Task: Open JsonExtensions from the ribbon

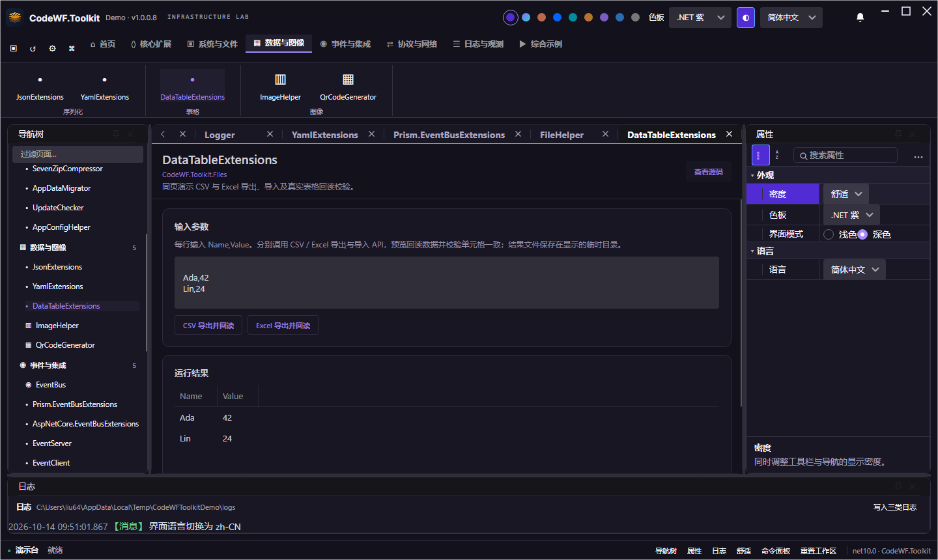Action: (x=40, y=87)
